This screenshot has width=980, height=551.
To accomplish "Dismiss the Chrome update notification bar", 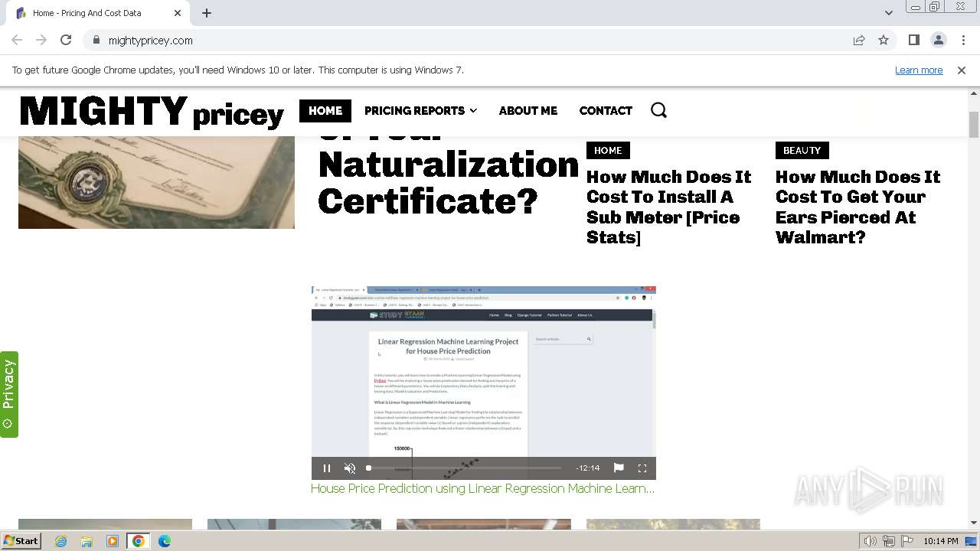I will tap(961, 70).
